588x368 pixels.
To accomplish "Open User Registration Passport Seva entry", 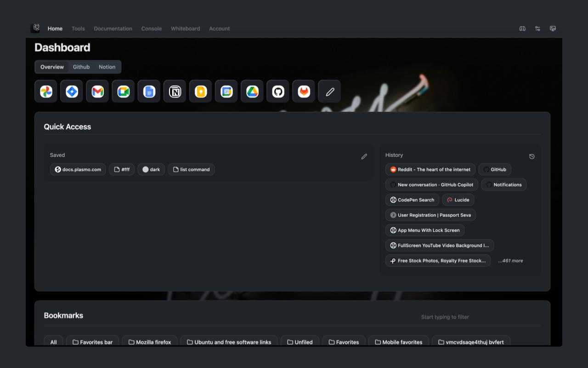I will pyautogui.click(x=431, y=215).
